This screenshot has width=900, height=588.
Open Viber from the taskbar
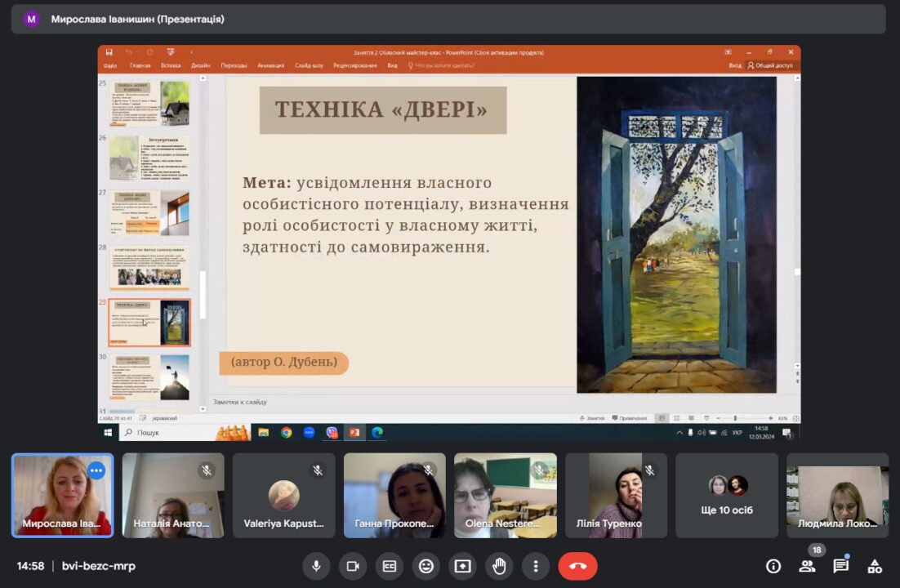tap(332, 432)
